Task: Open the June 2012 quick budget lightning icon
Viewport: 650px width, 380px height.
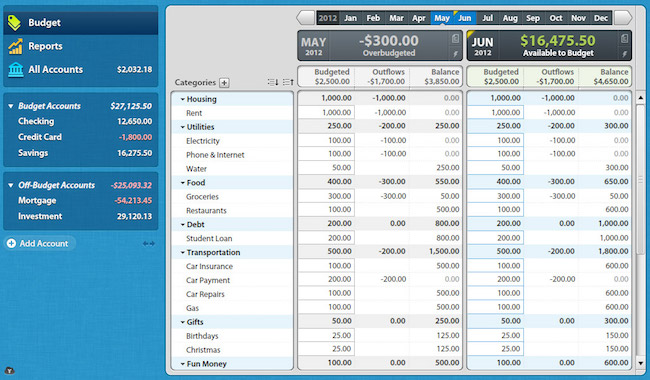Action: pyautogui.click(x=624, y=54)
